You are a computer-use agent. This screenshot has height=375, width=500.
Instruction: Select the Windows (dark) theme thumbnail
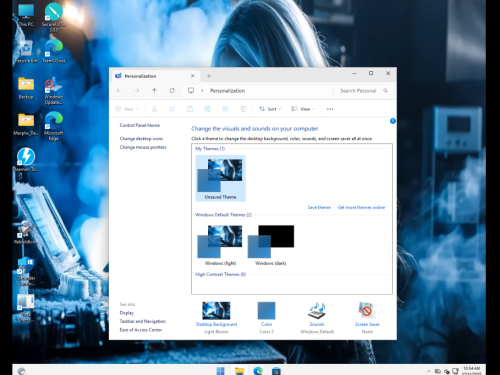point(271,245)
